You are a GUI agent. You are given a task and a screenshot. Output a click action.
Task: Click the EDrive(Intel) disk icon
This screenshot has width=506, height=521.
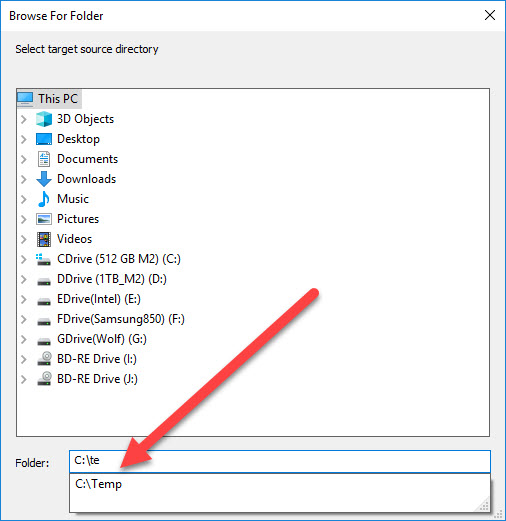(44, 302)
